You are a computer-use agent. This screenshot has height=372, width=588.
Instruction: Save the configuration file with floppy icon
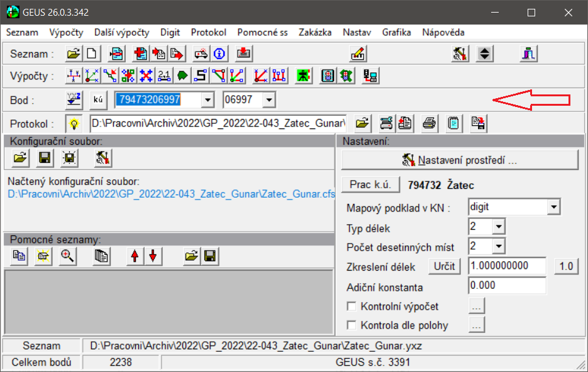45,158
